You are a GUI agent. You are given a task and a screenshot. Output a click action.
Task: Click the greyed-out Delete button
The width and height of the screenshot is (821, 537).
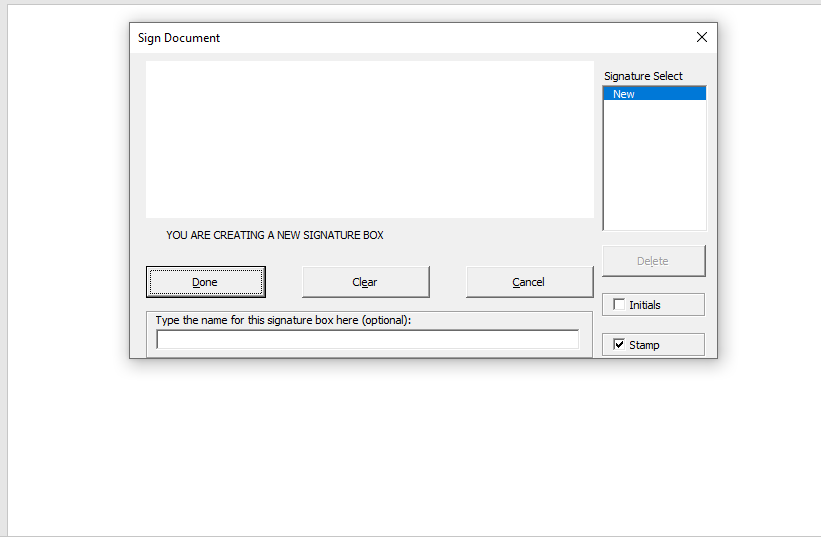(x=653, y=261)
